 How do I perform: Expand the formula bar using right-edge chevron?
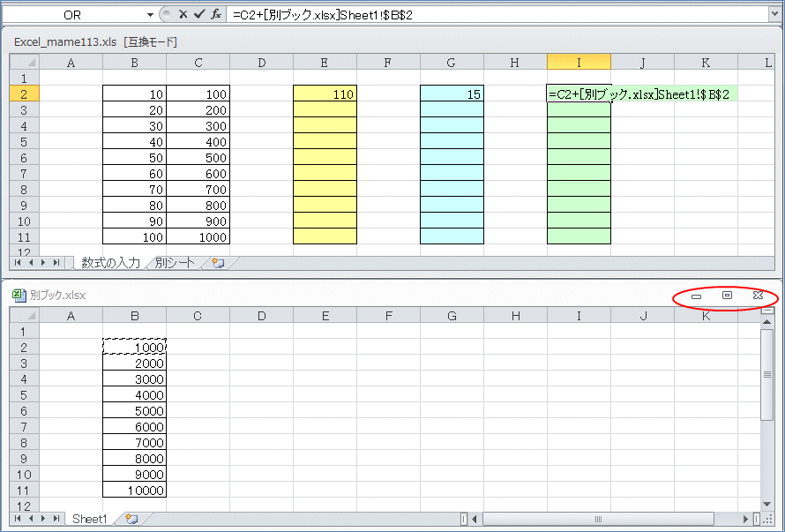774,15
